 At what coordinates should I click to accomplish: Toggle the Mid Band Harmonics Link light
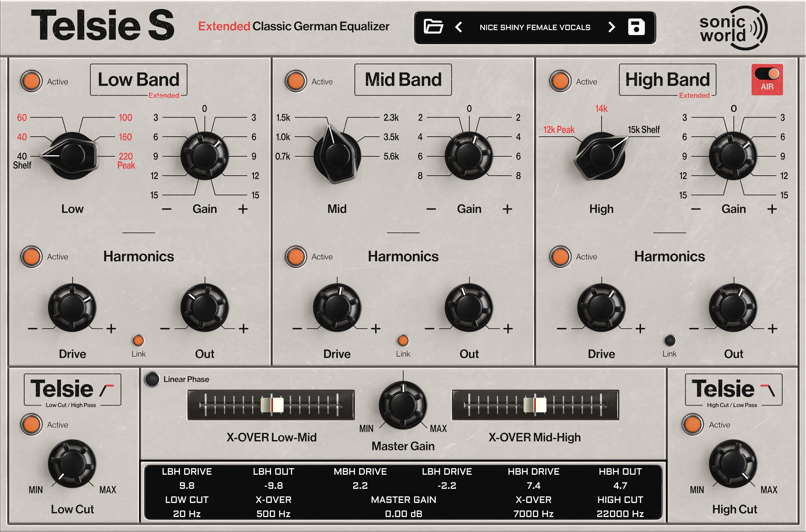point(402,341)
